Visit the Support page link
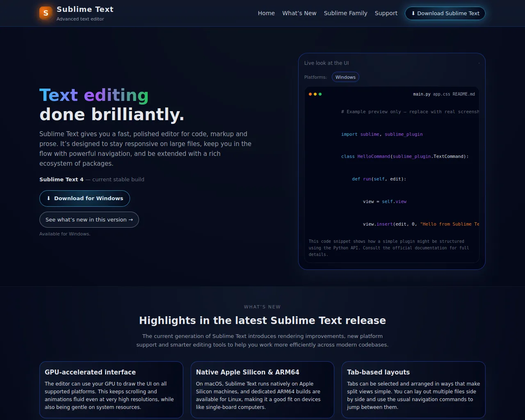Viewport: 525px width, 420px height. 386,13
